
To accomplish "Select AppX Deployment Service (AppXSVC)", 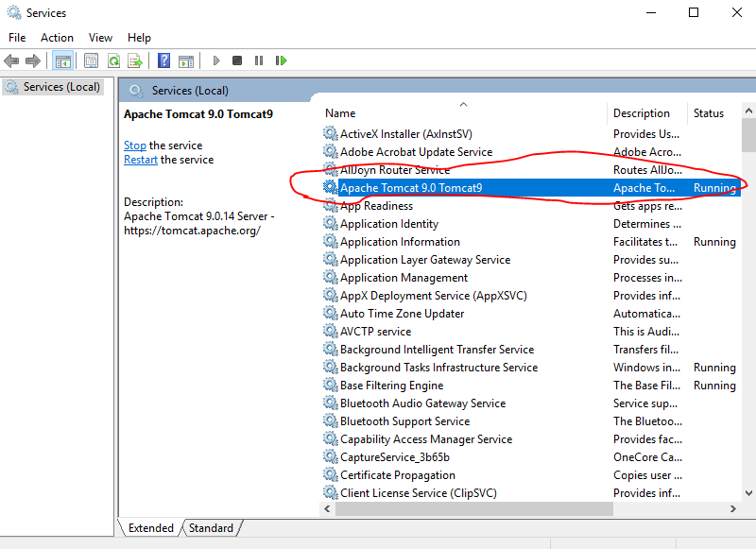I will pyautogui.click(x=530, y=296).
